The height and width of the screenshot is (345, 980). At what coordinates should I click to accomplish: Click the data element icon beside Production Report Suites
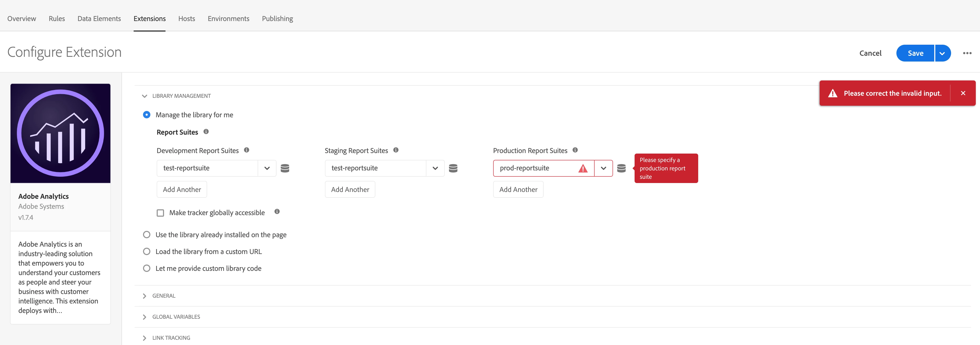coord(621,168)
